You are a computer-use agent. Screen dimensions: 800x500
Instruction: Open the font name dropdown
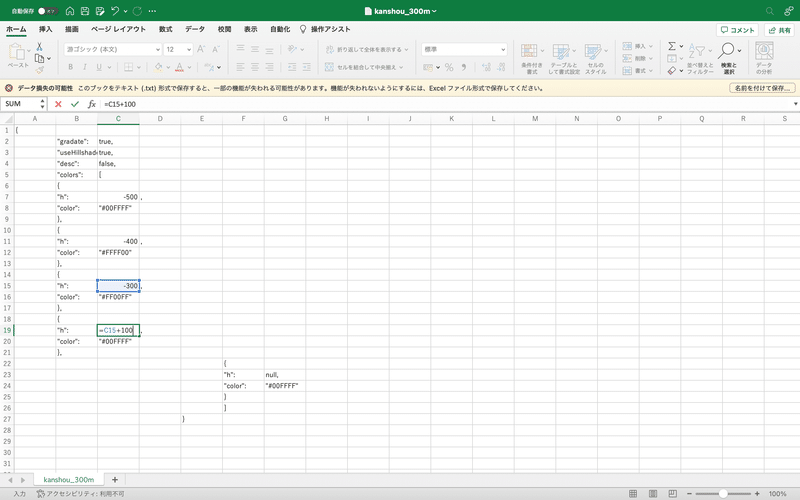click(158, 49)
